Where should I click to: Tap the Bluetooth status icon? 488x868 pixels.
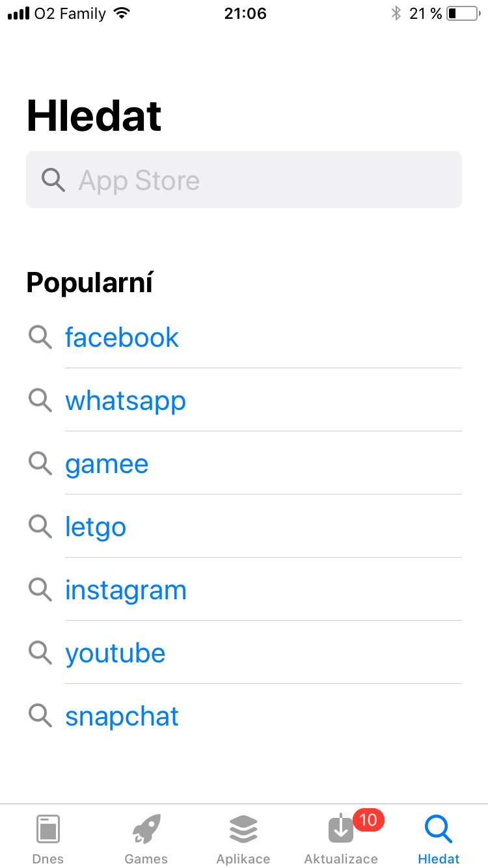pos(396,13)
